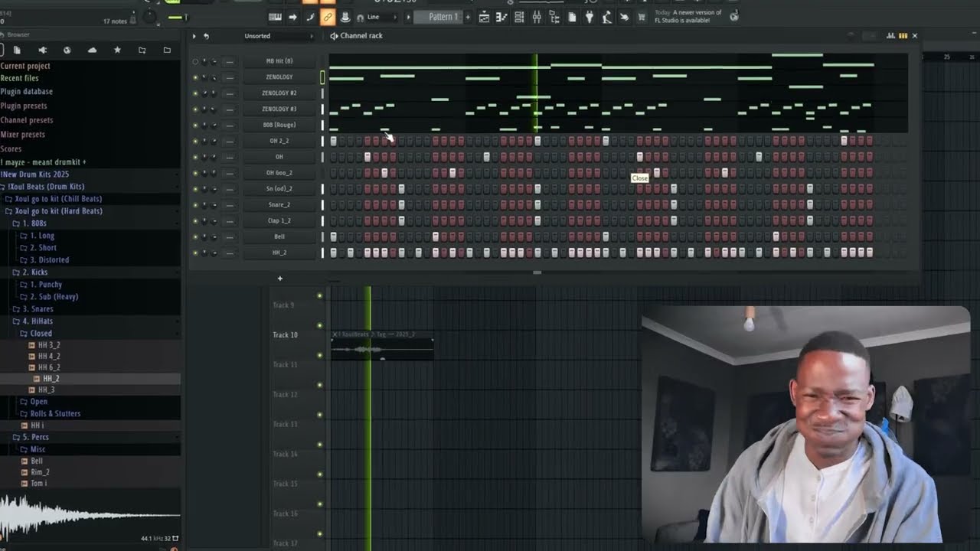The height and width of the screenshot is (551, 980).
Task: Mute the 808 (Rouge) channel
Action: tap(195, 126)
